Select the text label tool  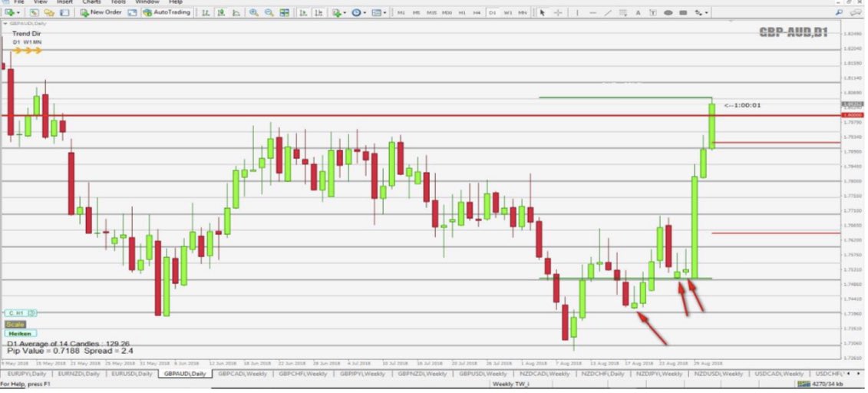(653, 12)
